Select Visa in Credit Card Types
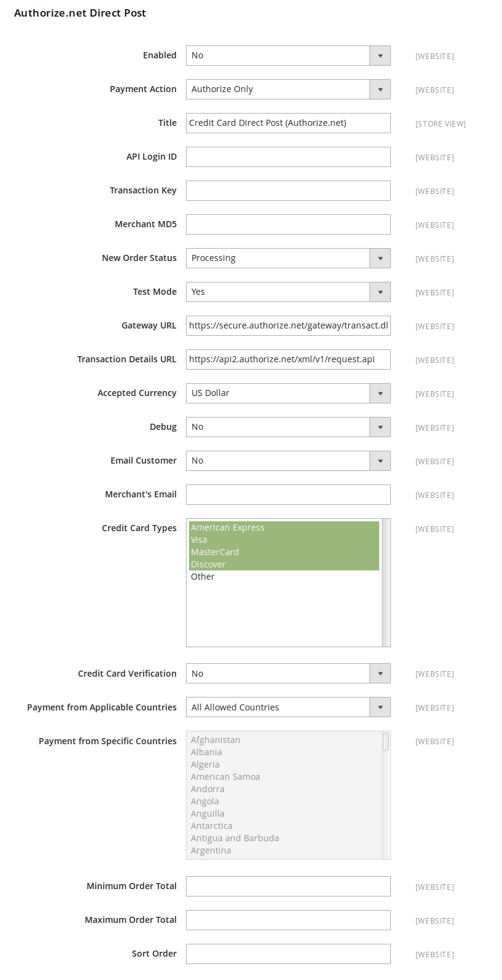Screen dimensions: 502x980 click(x=284, y=540)
